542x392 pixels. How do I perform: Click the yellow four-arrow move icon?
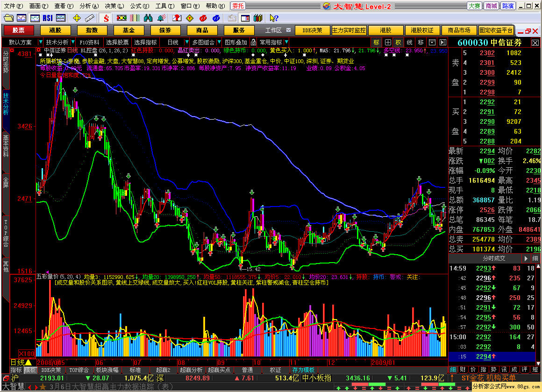coord(77,18)
